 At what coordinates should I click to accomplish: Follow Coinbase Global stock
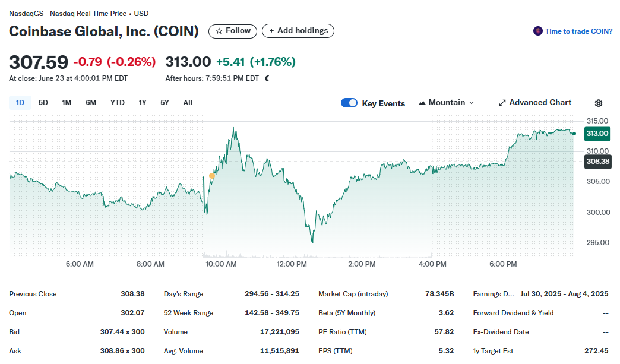click(233, 31)
